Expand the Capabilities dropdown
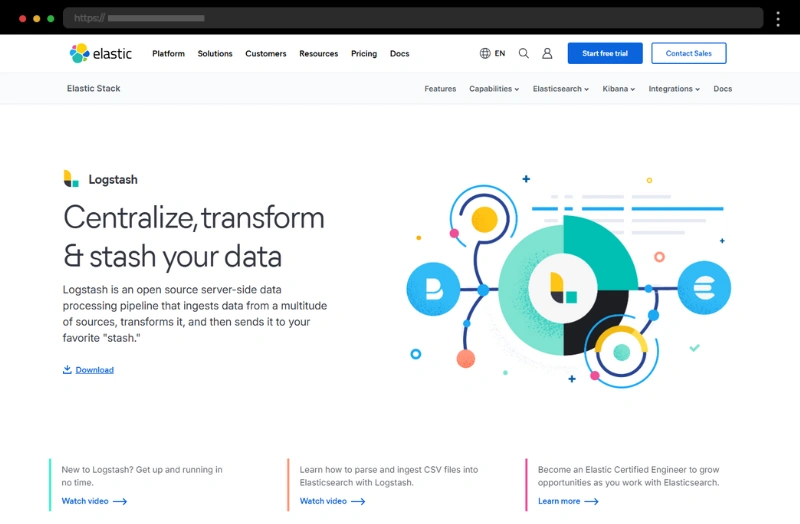800x524 pixels. (x=494, y=89)
